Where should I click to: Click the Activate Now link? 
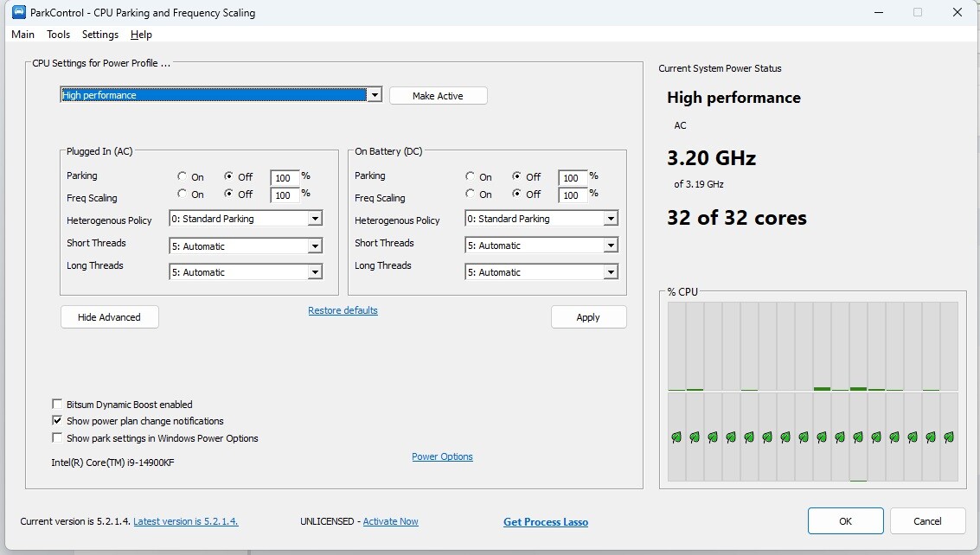coord(391,521)
